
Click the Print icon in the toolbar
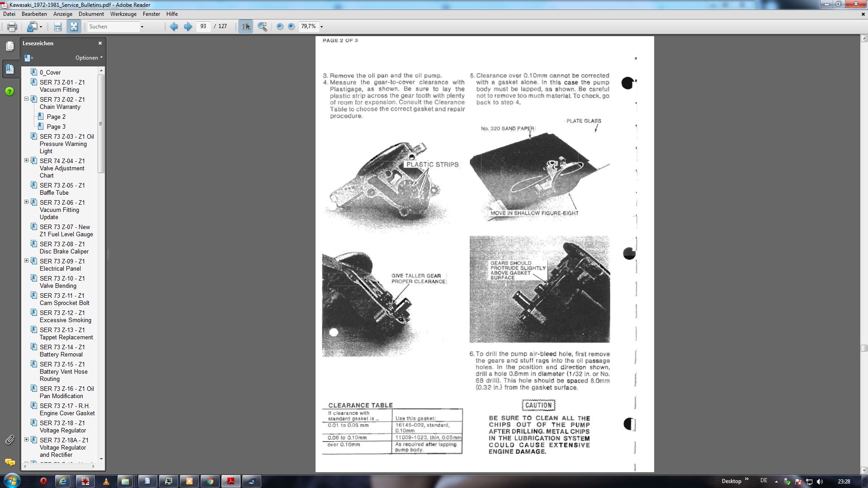12,27
